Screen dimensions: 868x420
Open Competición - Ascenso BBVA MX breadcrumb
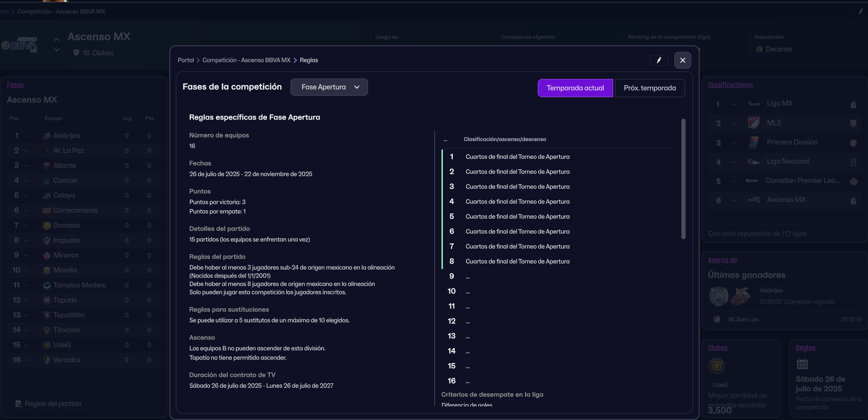(x=246, y=60)
